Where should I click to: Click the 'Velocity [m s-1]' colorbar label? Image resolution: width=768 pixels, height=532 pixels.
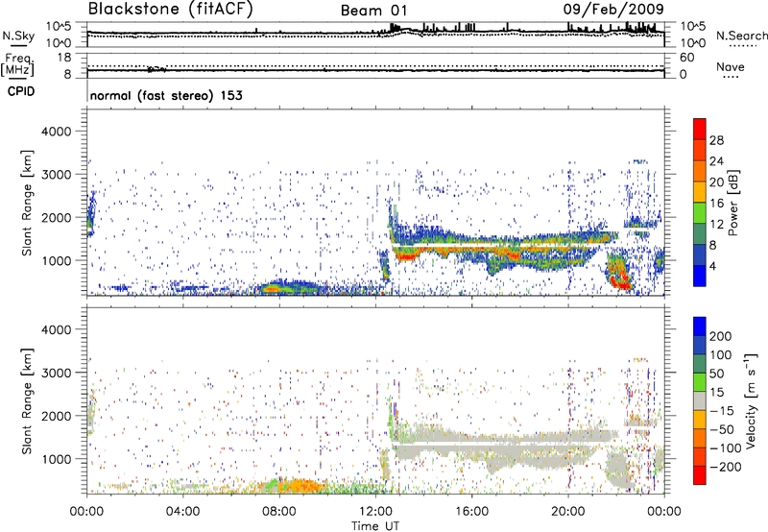(x=751, y=400)
